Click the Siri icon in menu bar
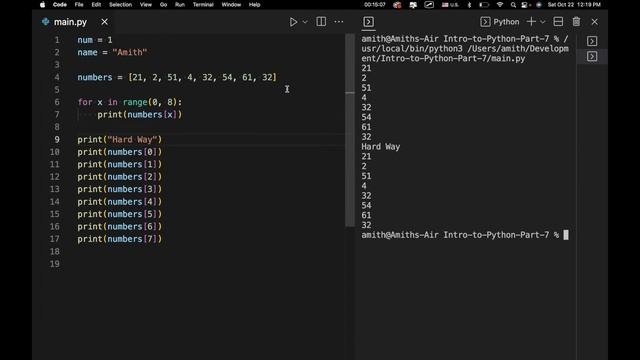This screenshot has height=360, width=640. coord(539,4)
